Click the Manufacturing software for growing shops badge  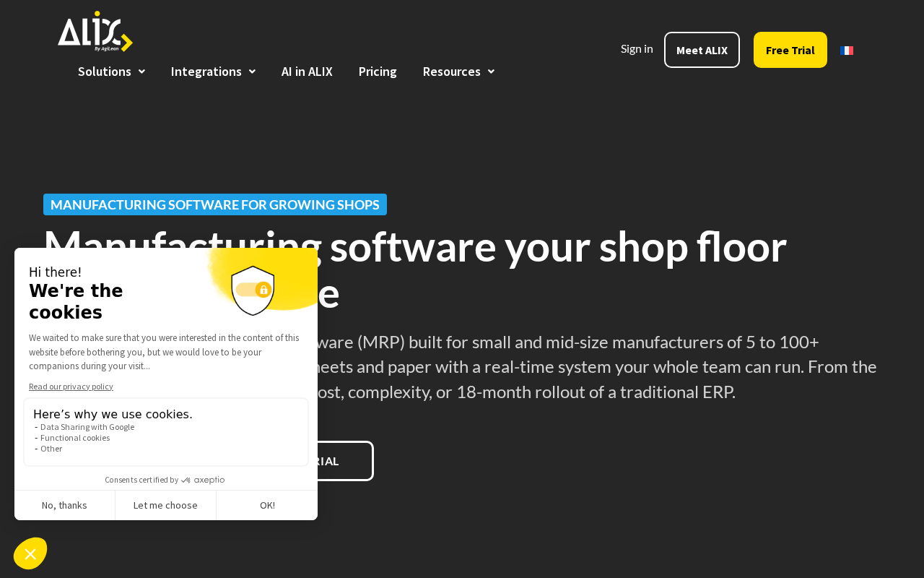[215, 204]
